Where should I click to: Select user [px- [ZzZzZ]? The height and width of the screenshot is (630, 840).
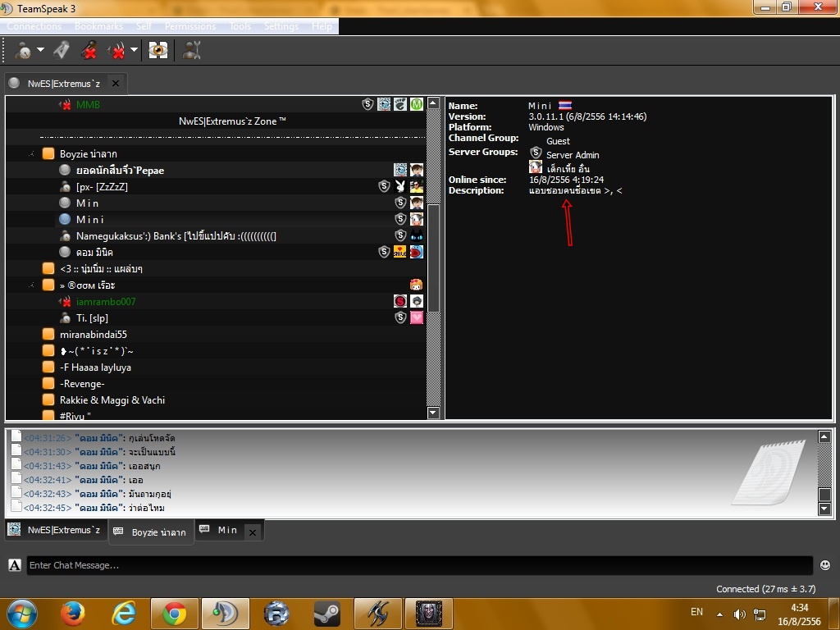(x=102, y=187)
